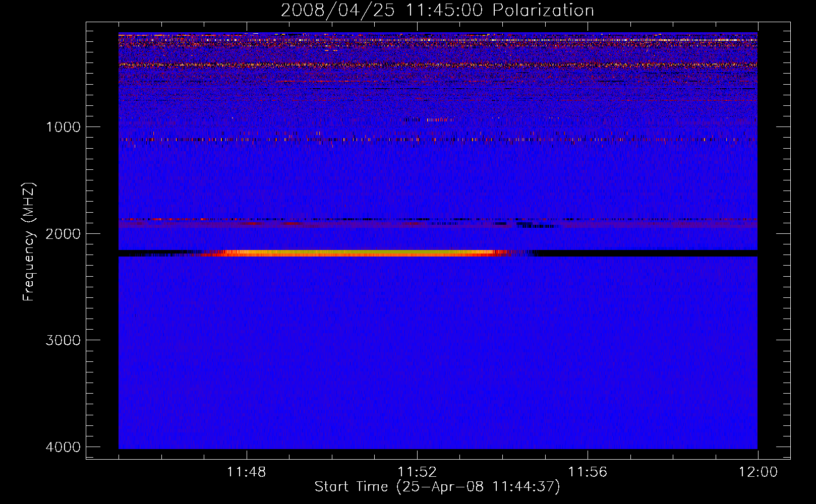This screenshot has width=816, height=504.
Task: Click the 1000 frequency tick label
Action: (63, 127)
